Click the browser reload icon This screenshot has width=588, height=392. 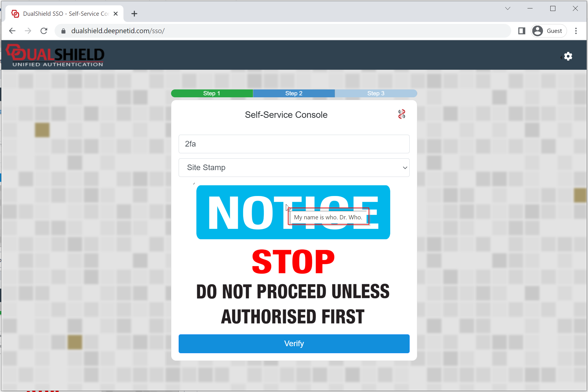[x=44, y=31]
